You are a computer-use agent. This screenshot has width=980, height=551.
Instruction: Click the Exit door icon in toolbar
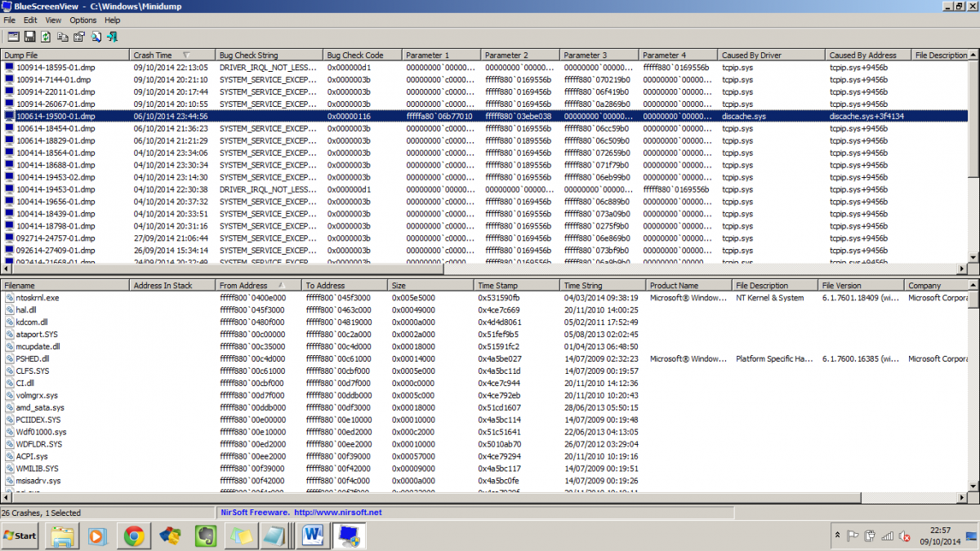pos(113,37)
